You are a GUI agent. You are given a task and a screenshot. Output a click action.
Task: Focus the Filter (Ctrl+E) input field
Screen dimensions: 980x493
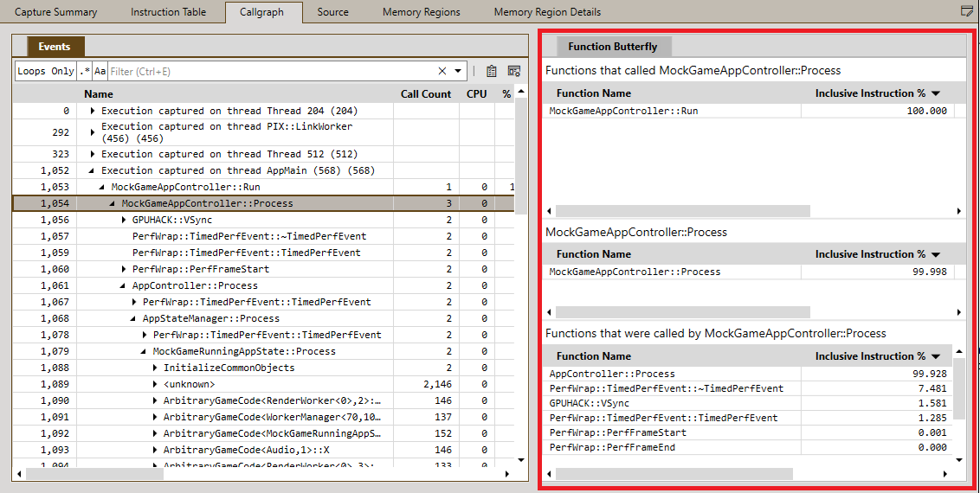(x=272, y=71)
